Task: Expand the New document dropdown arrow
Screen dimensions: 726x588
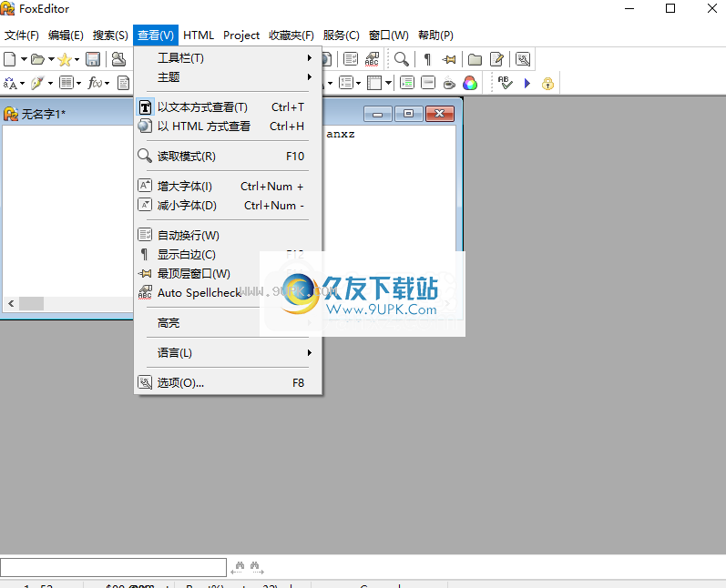Action: [24, 59]
